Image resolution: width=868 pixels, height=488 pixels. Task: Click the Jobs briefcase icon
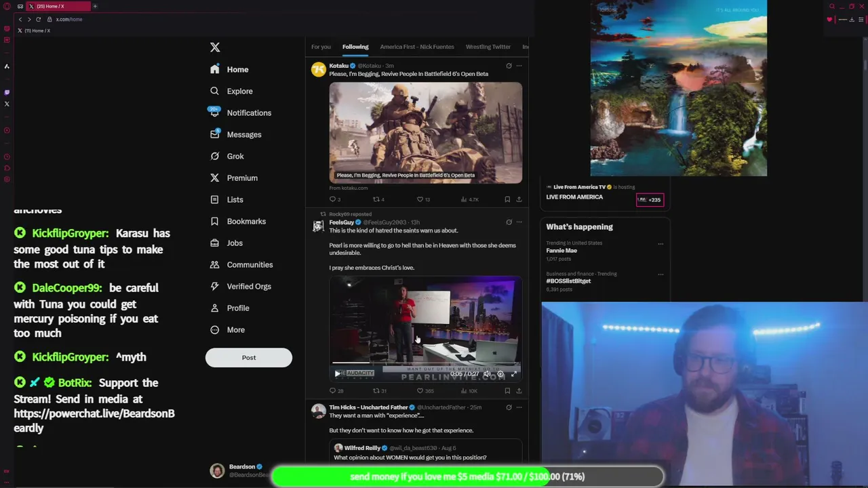214,243
